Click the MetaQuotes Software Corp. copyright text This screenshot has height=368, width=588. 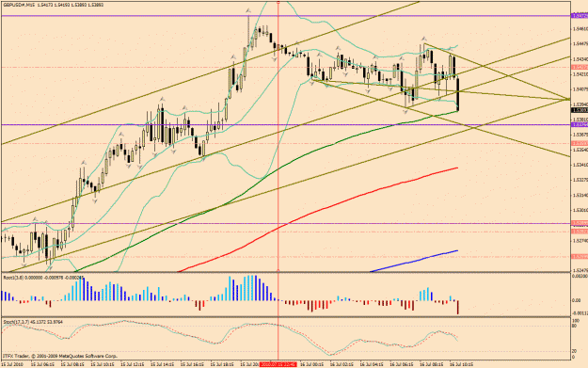(x=60, y=356)
